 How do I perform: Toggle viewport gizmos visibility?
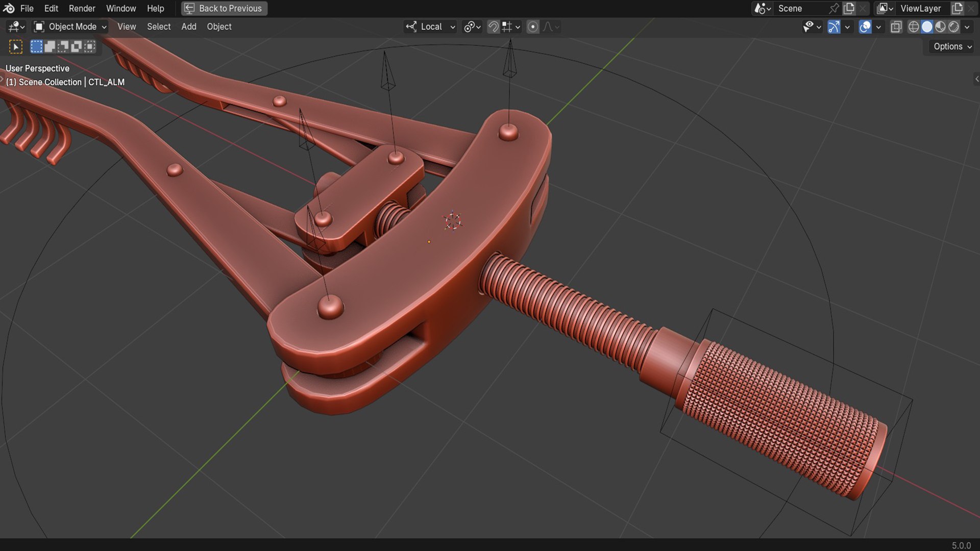pyautogui.click(x=834, y=27)
